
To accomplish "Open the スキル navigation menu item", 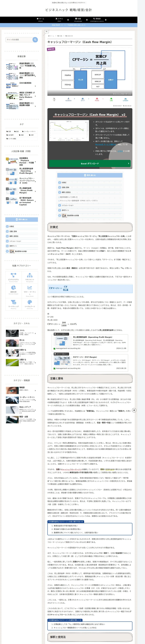I will pos(59,20).
